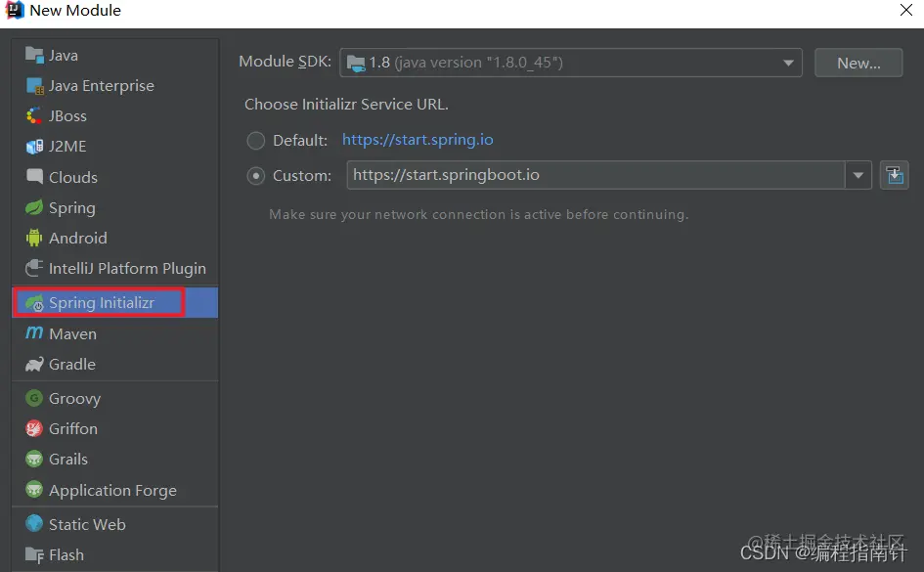Click the Default: label text
The width and height of the screenshot is (924, 572).
tap(300, 140)
